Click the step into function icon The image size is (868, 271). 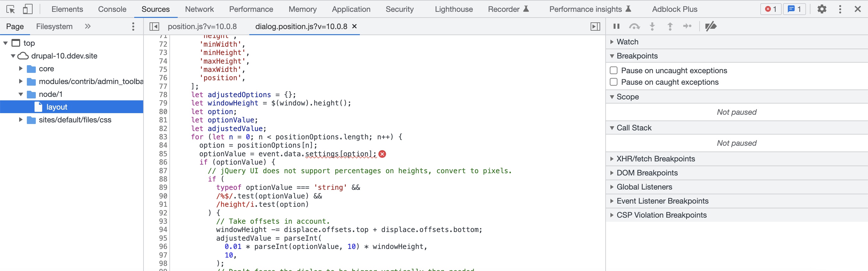pyautogui.click(x=652, y=26)
